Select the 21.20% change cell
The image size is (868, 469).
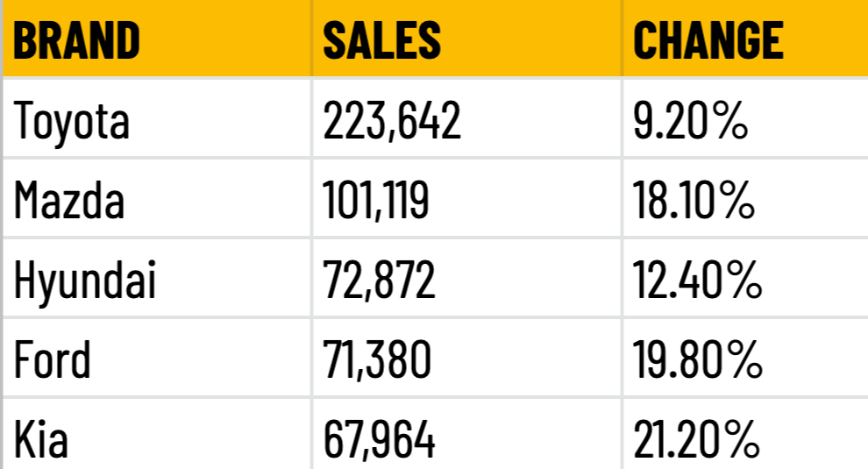(x=745, y=435)
